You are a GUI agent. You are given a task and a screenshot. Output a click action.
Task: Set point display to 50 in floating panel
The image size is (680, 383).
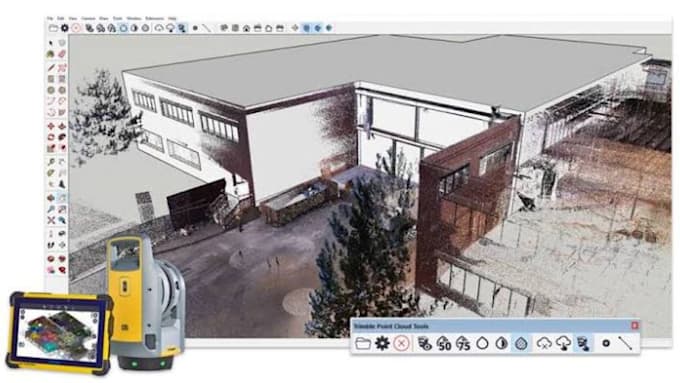coord(444,344)
